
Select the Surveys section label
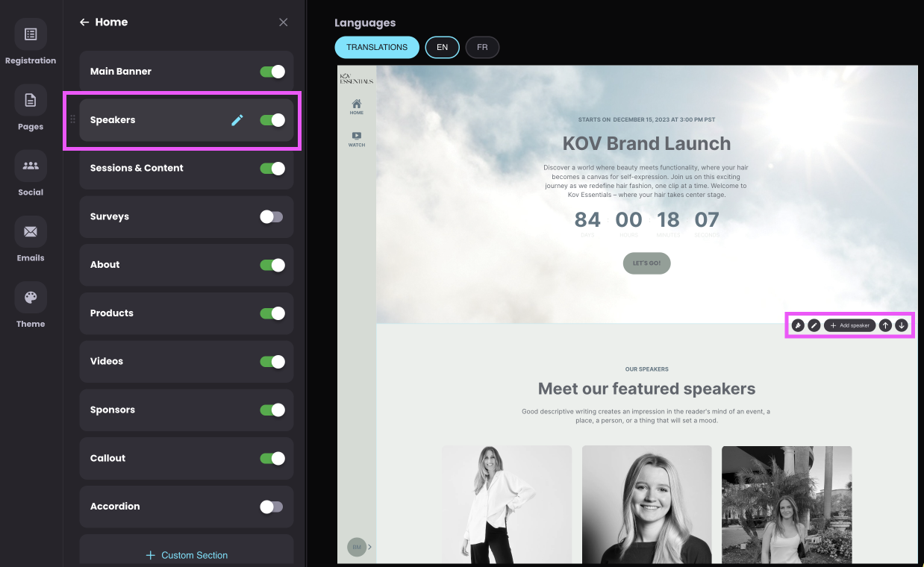point(110,216)
